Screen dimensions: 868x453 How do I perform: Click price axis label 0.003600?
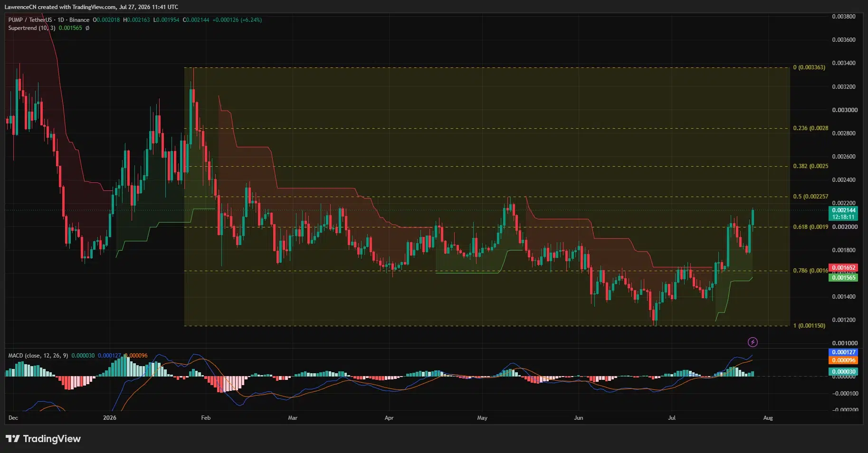tap(844, 40)
